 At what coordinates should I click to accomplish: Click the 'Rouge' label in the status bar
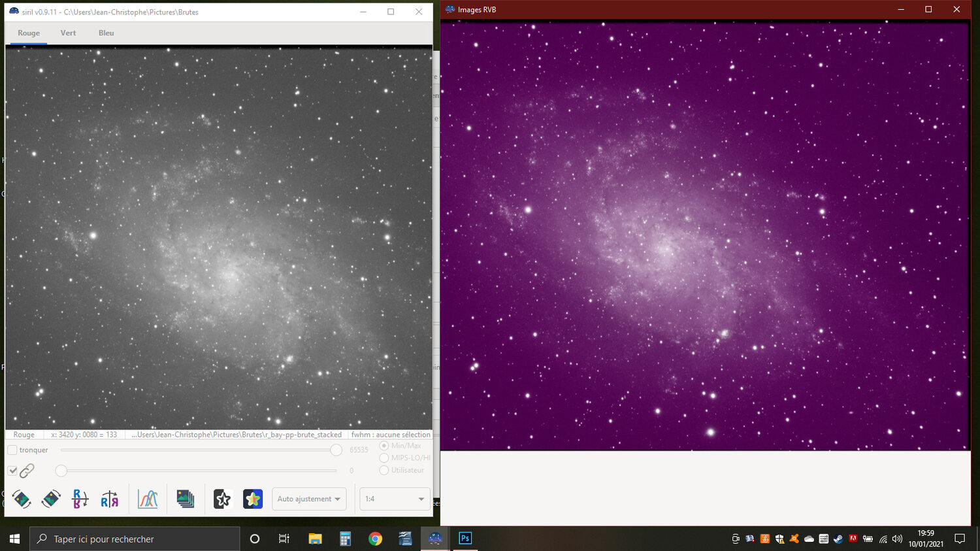(x=24, y=435)
